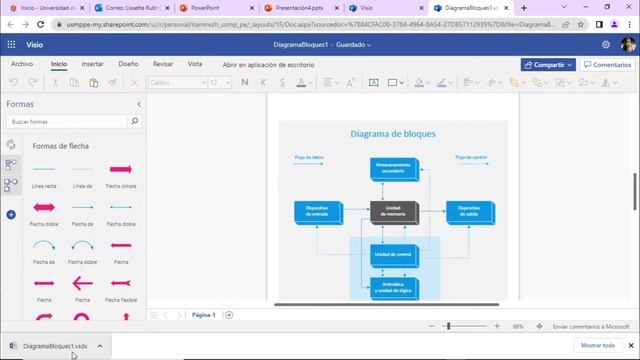This screenshot has width=640, height=360.
Task: Click the add stencil plus icon
Action: (x=11, y=215)
